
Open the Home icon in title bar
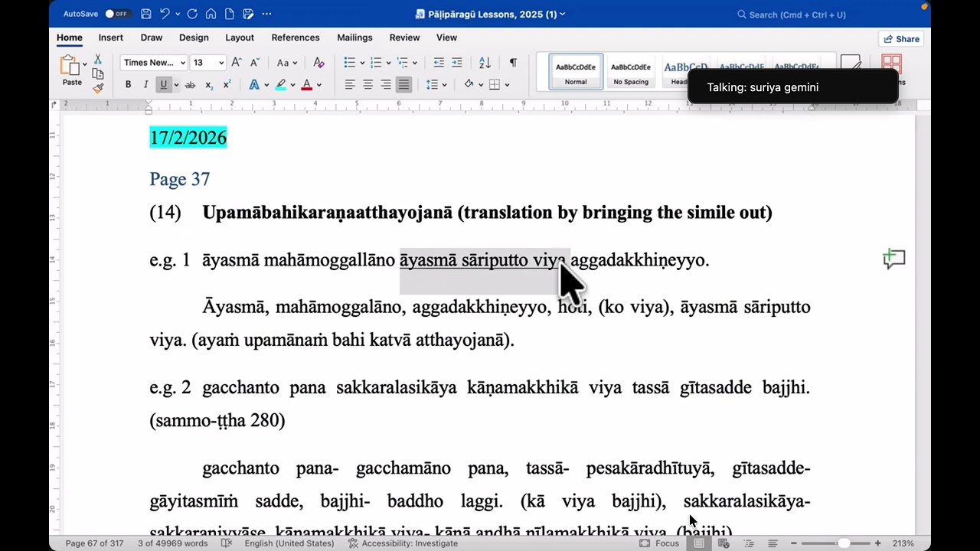[x=211, y=14]
